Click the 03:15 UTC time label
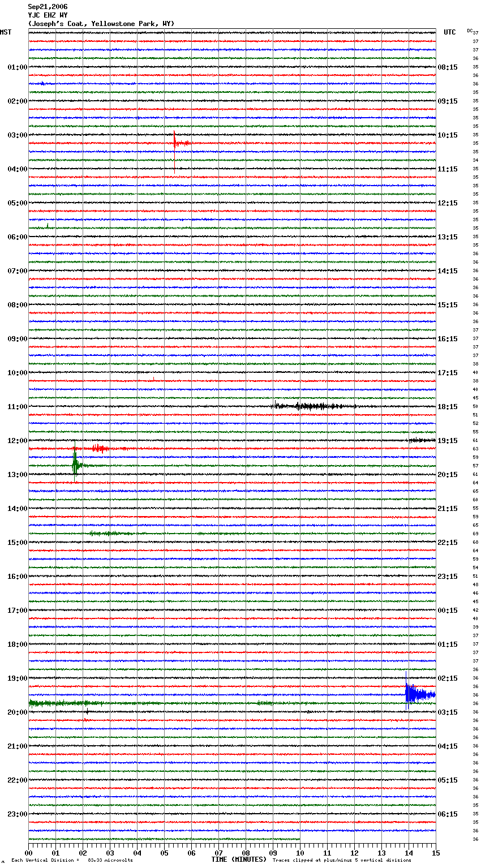The image size is (481, 868). coord(448,712)
